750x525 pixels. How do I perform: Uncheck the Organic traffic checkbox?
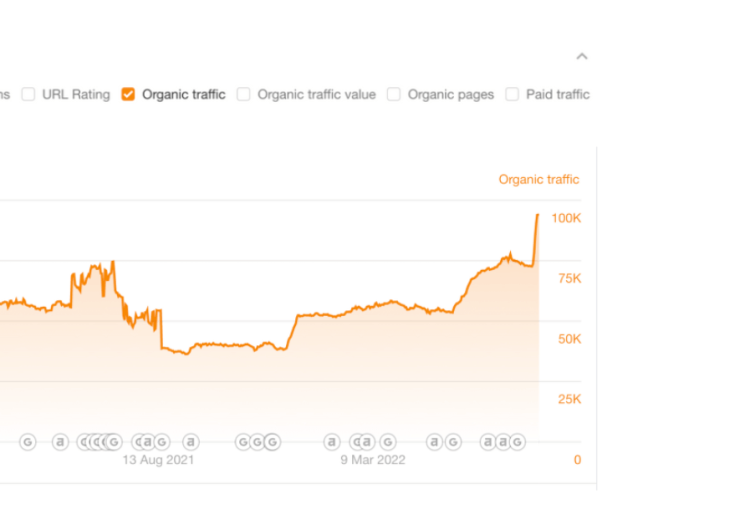click(x=128, y=94)
